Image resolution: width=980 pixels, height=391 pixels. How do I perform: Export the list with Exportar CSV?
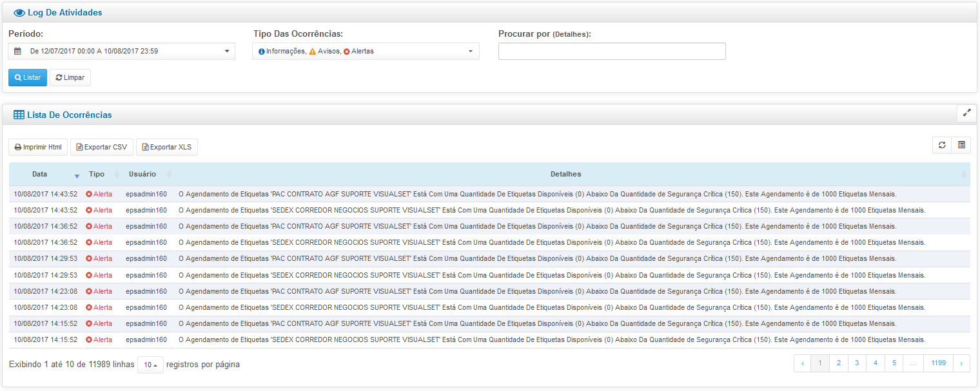click(x=102, y=148)
